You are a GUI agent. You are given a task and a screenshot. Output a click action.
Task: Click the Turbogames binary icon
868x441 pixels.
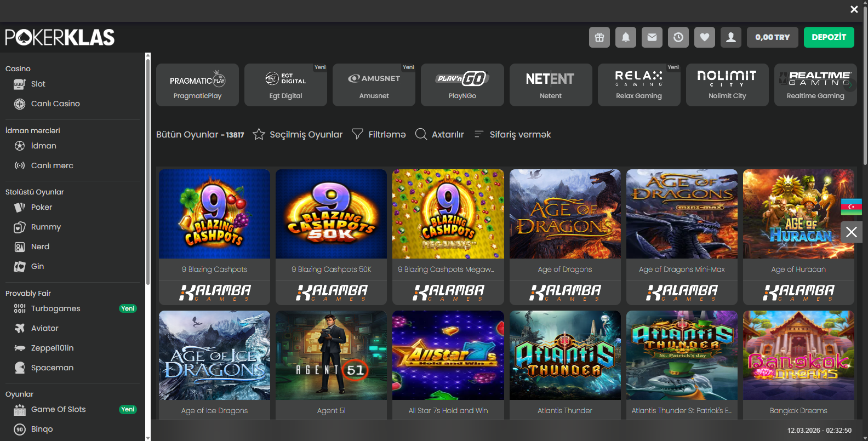click(20, 308)
